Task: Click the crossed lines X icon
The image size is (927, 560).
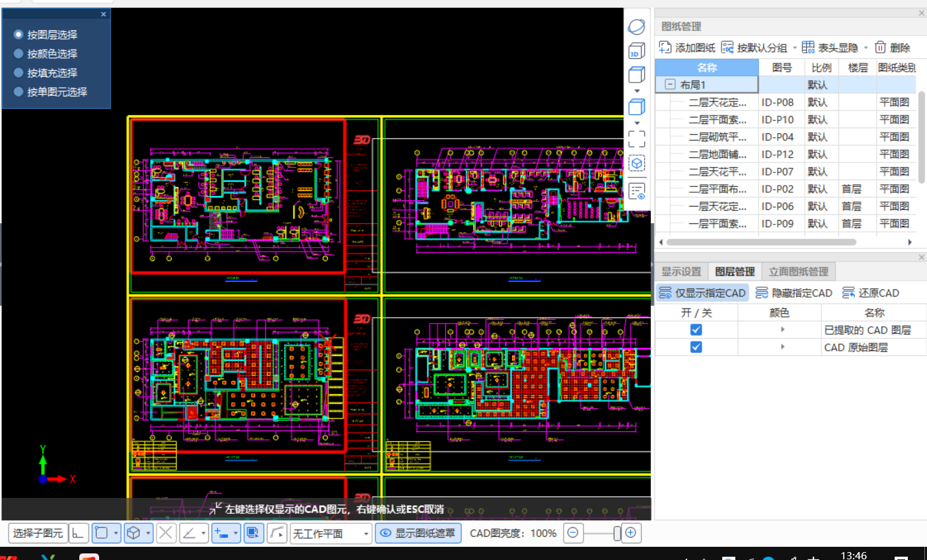Action: 167,533
